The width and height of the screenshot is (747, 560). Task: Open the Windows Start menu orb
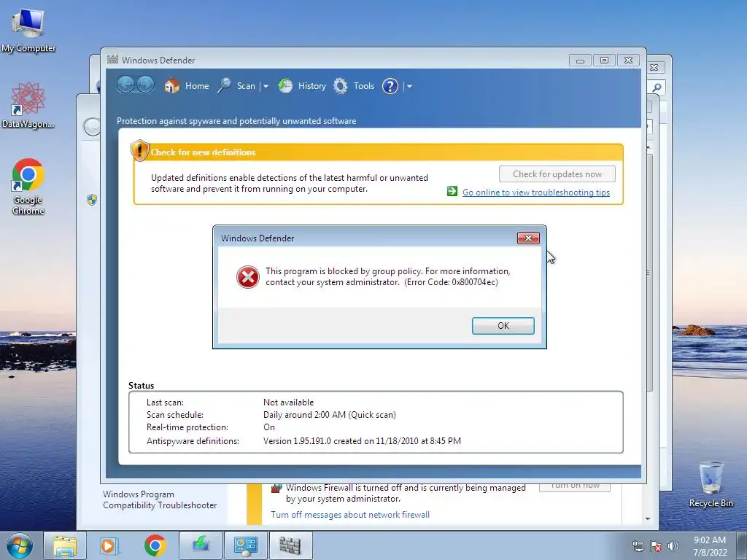coord(20,545)
